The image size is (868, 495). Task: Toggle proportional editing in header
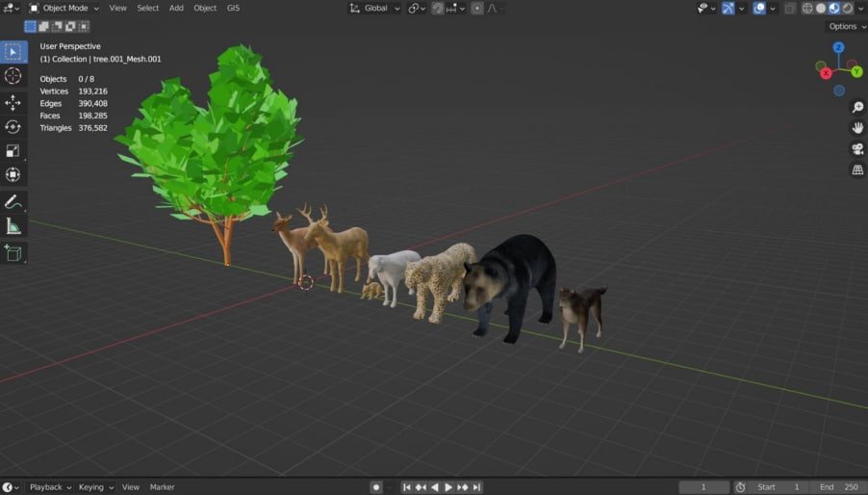click(x=476, y=9)
